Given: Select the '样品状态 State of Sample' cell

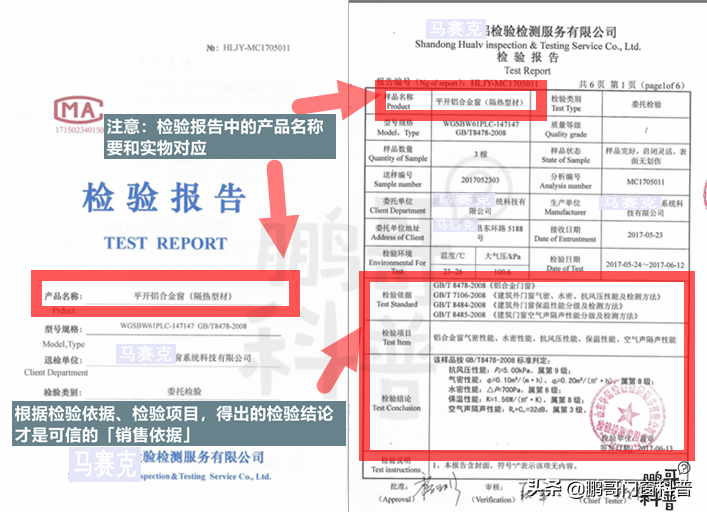Looking at the screenshot, I should click(566, 155).
